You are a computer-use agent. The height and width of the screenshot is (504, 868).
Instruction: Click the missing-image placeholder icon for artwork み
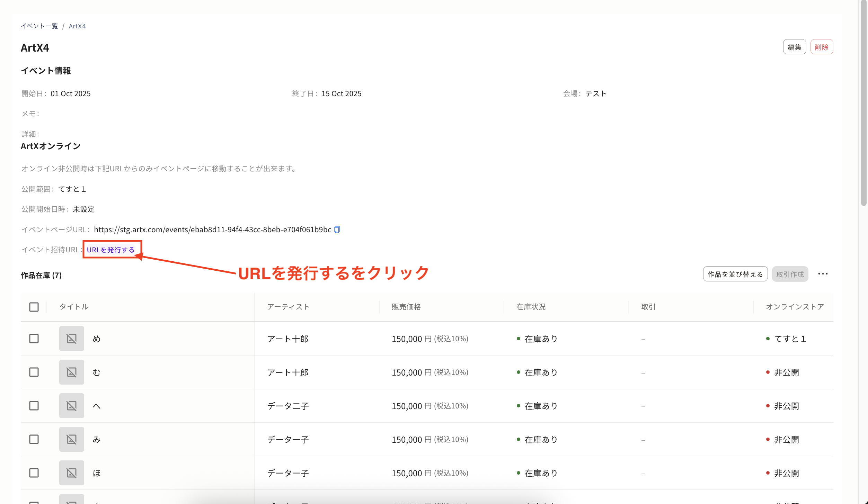[x=71, y=439]
